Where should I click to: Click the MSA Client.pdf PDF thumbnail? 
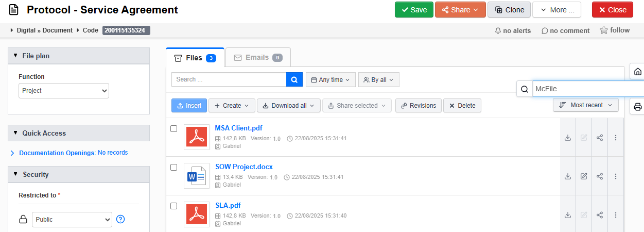pyautogui.click(x=197, y=137)
